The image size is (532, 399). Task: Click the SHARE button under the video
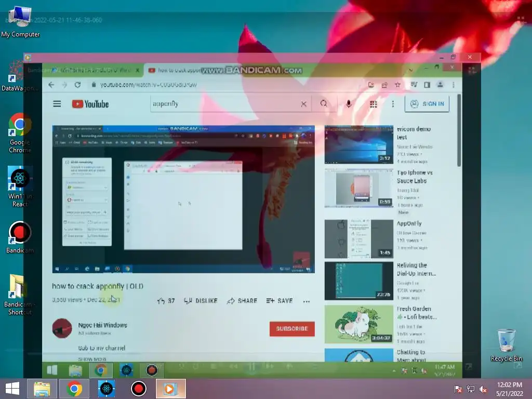point(242,301)
